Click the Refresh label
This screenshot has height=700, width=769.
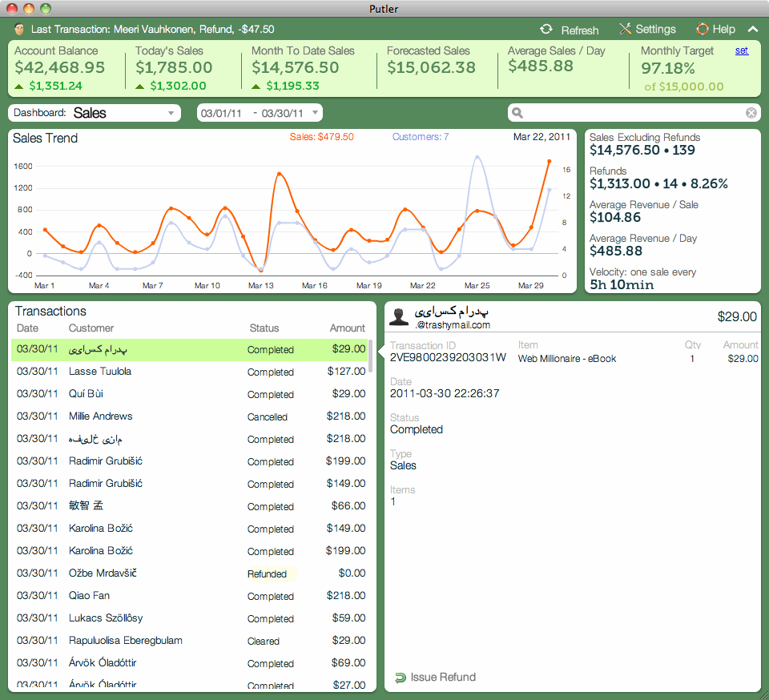click(580, 30)
